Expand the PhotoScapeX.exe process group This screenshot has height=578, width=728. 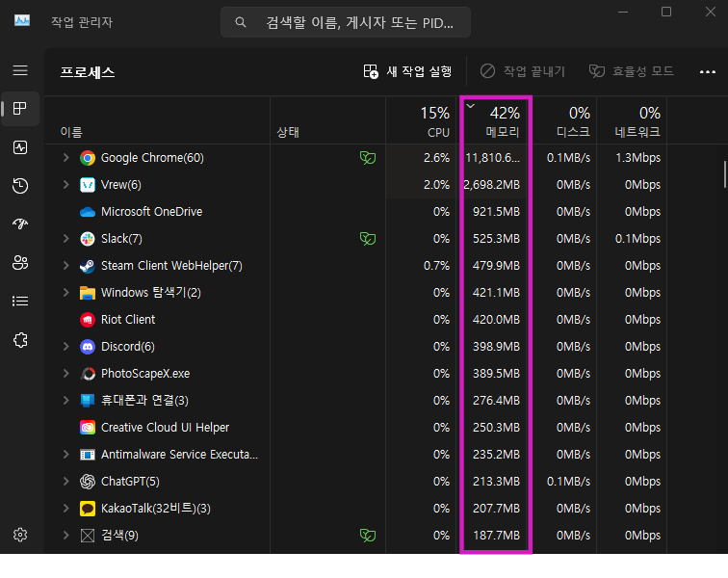point(65,374)
